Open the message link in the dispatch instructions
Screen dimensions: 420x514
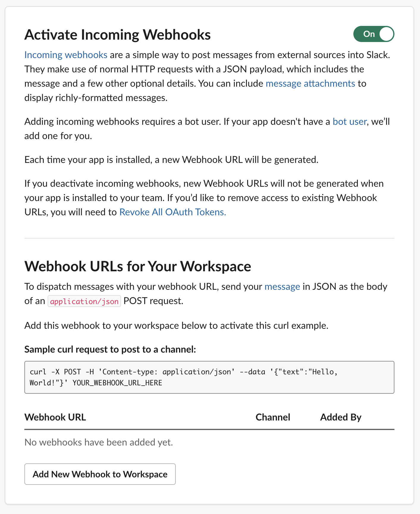point(282,286)
